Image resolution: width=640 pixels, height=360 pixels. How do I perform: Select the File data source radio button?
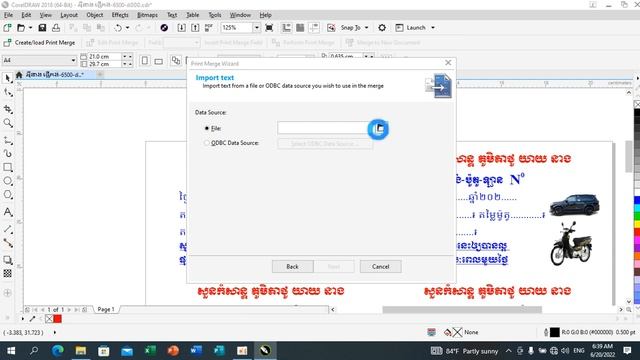click(x=207, y=128)
